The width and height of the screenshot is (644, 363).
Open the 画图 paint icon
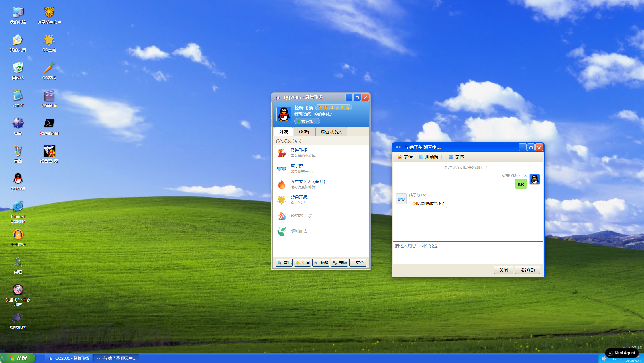18,154
